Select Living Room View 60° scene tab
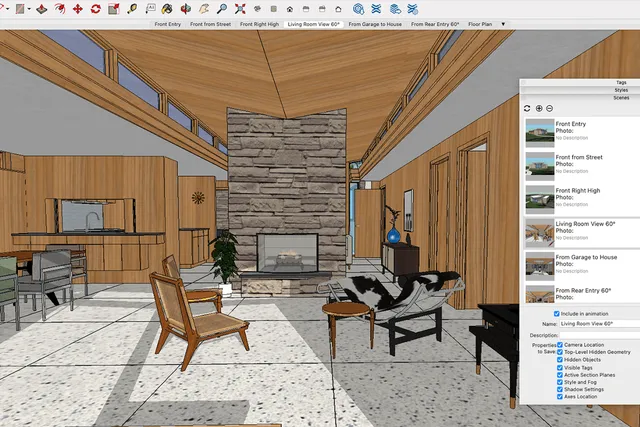 (313, 24)
